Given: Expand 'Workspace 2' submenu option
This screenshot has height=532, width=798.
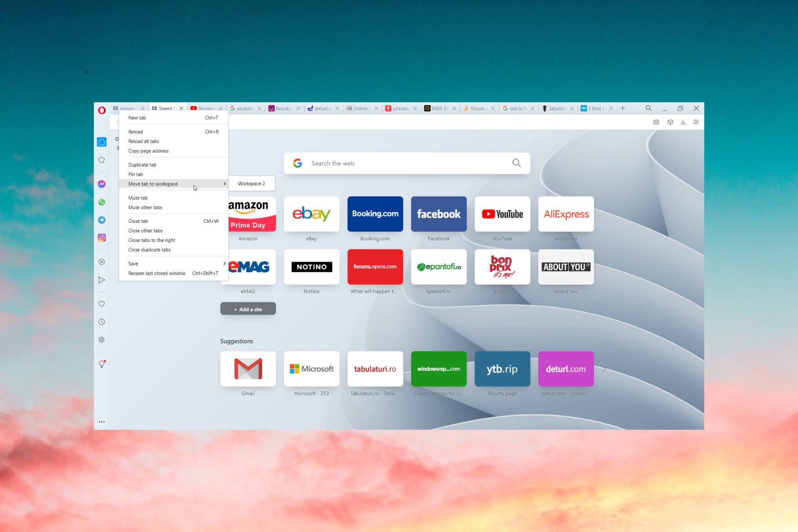Looking at the screenshot, I should (x=251, y=183).
